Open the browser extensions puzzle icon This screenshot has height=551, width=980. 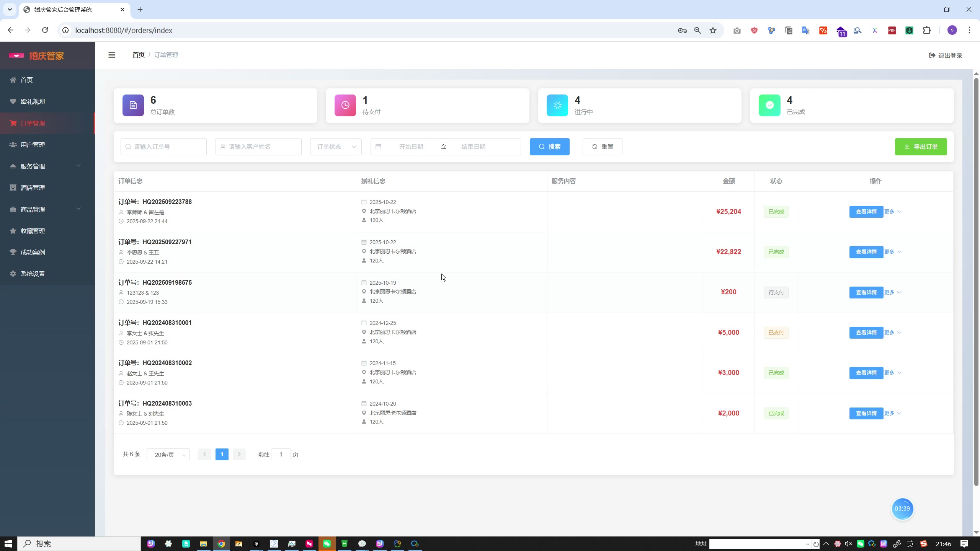pyautogui.click(x=927, y=30)
